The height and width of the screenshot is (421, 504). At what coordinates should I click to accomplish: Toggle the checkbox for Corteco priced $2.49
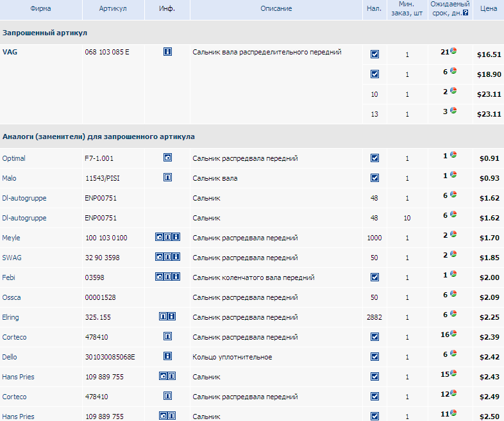point(374,396)
